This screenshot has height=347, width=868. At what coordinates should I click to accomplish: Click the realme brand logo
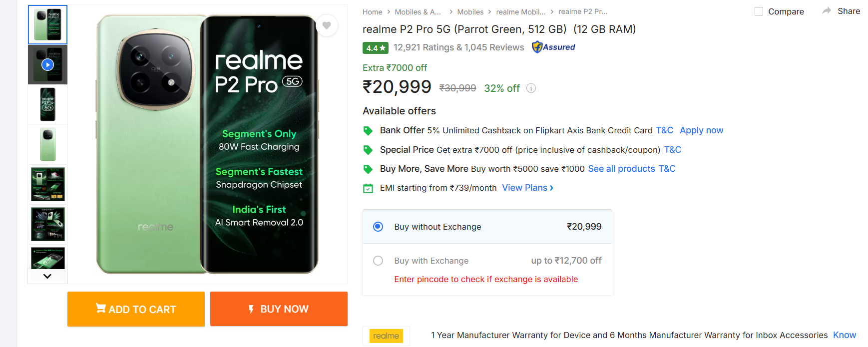[x=386, y=336]
